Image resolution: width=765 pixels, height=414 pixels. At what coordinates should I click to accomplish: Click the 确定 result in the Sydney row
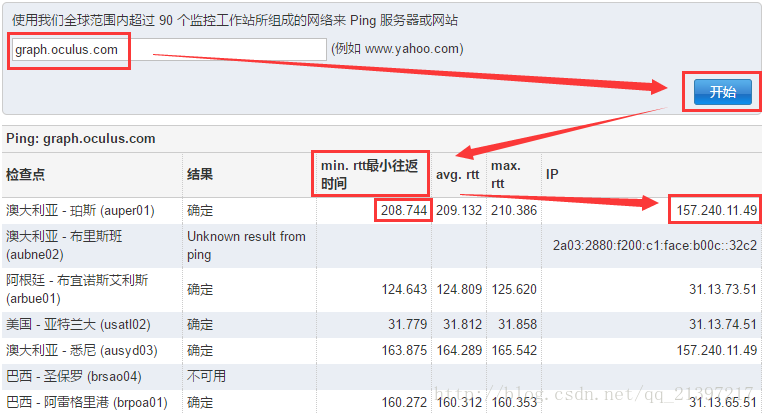point(200,350)
